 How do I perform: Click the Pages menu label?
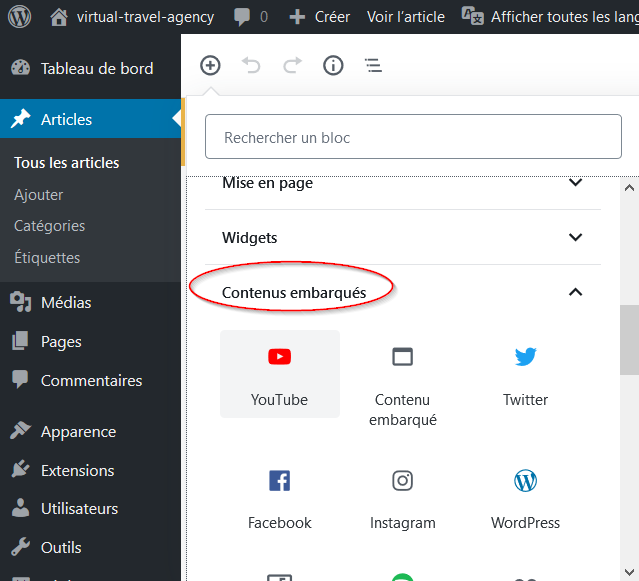(61, 342)
